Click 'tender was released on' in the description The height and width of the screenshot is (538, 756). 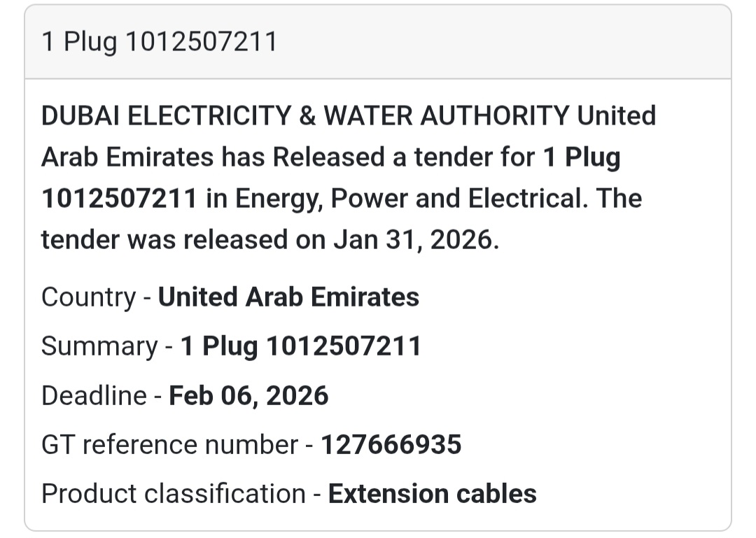[x=183, y=240]
